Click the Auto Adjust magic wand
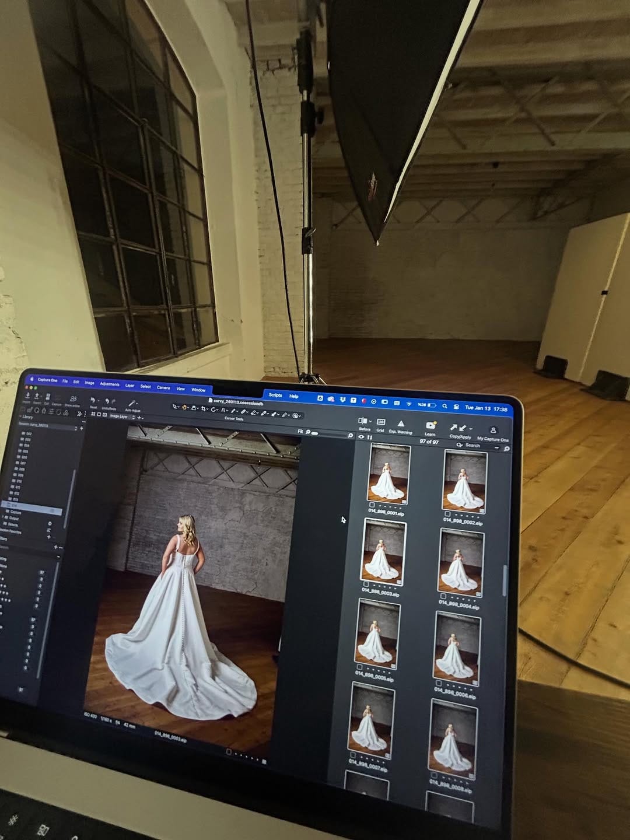Viewport: 630px width, 840px height. (132, 403)
